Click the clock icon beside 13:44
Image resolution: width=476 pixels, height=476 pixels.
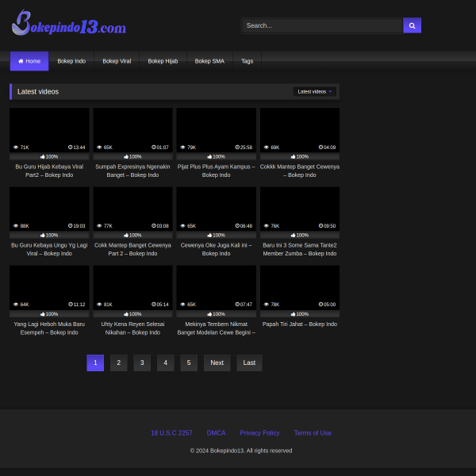click(70, 148)
